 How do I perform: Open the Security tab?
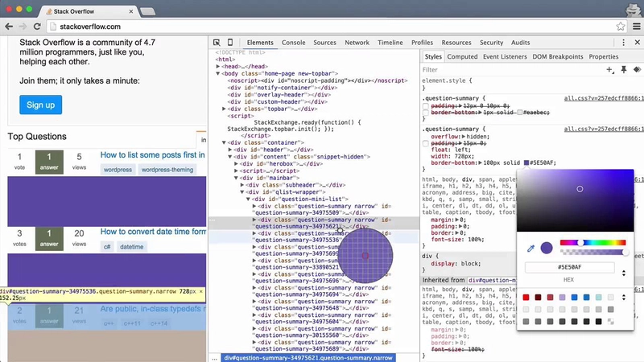tap(491, 43)
